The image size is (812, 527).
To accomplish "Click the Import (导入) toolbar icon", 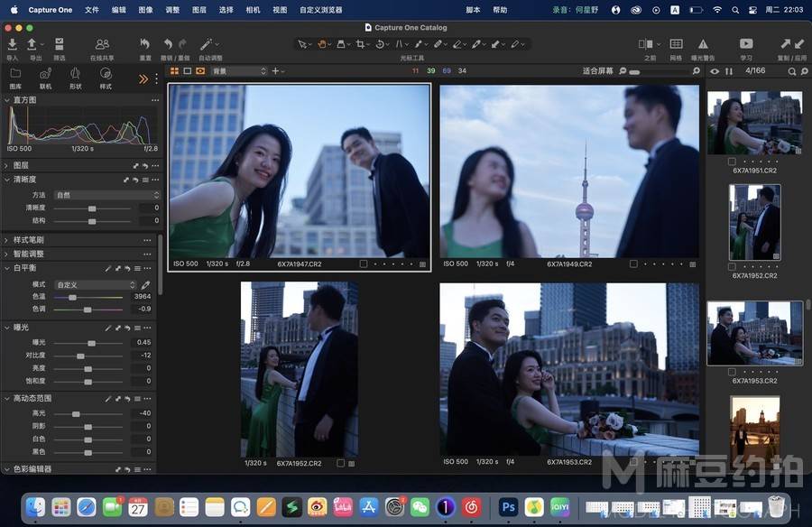I will click(x=12, y=44).
